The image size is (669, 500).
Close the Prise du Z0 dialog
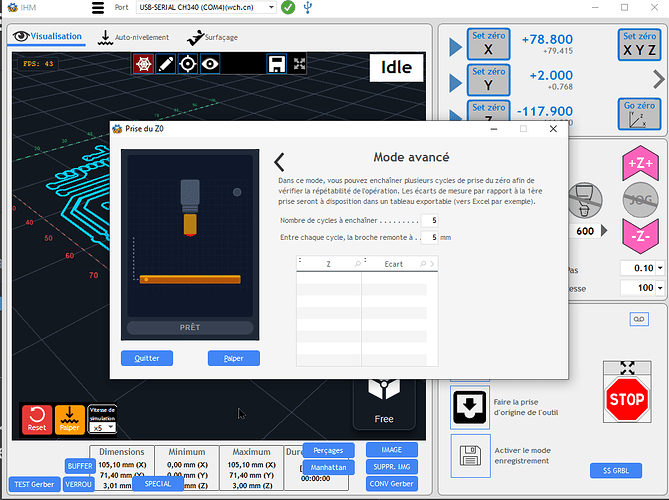point(553,128)
